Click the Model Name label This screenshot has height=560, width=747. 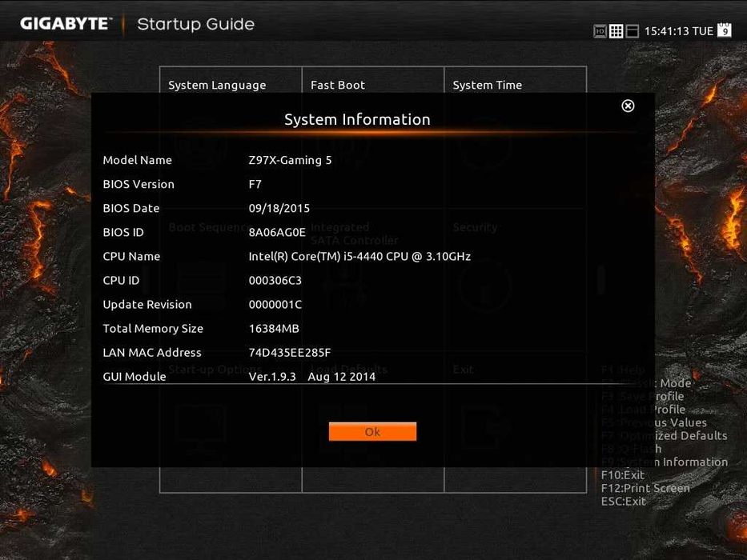click(137, 161)
